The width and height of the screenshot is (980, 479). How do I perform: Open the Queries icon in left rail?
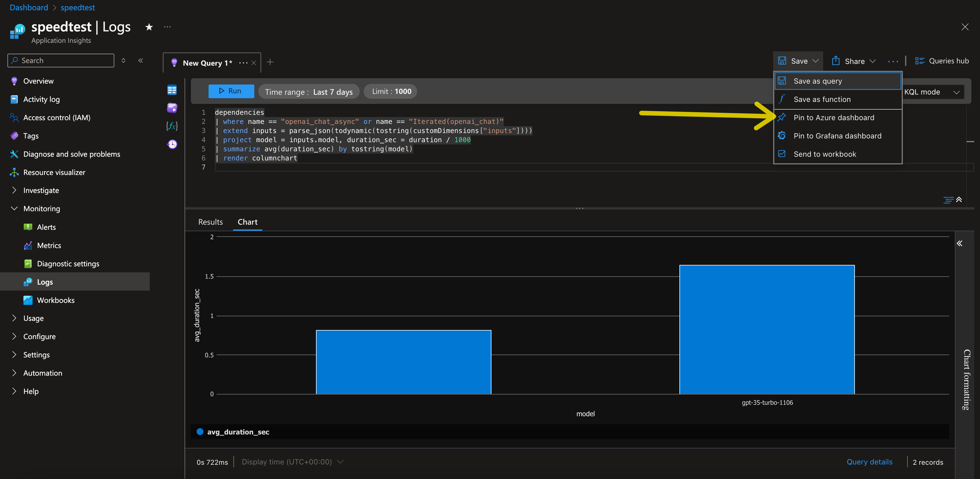coord(172,108)
